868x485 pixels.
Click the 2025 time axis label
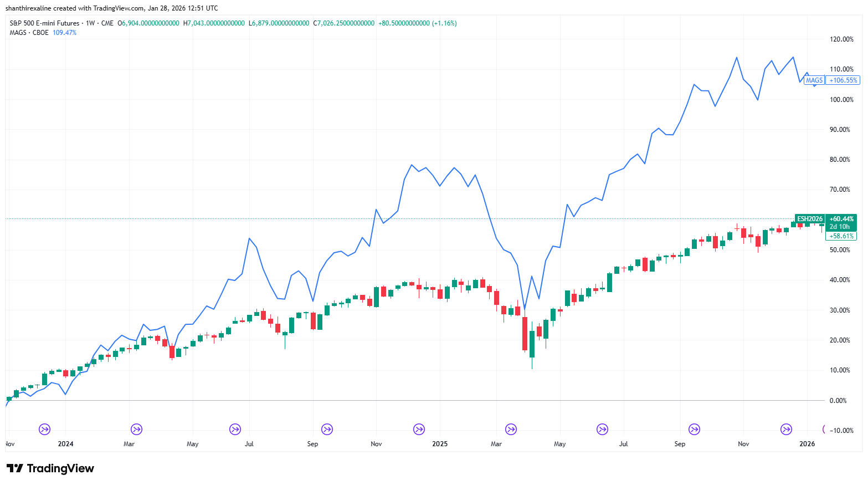click(440, 444)
